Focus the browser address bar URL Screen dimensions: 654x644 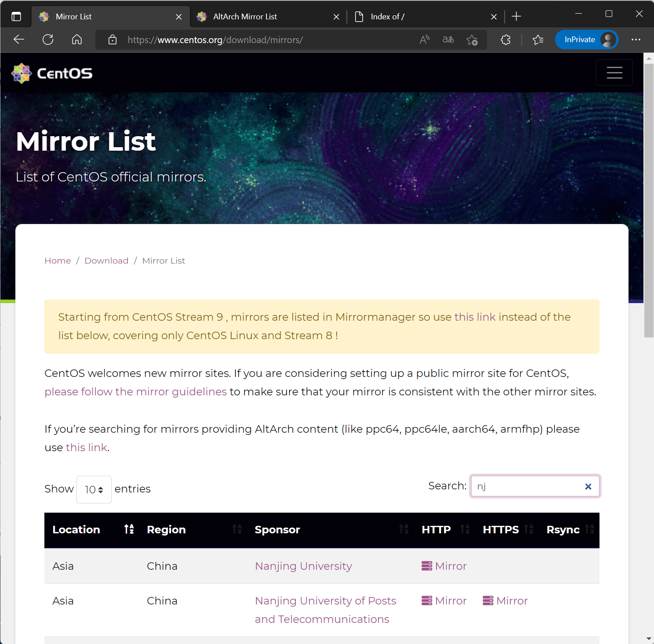[215, 40]
